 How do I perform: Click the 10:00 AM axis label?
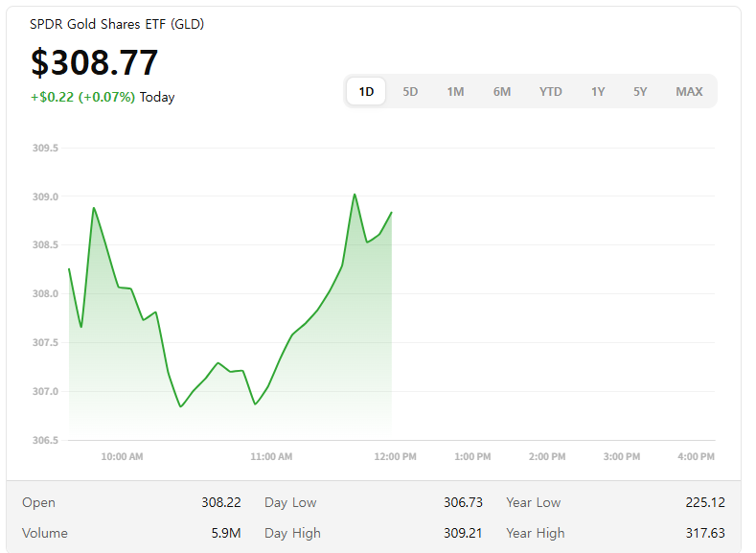coord(122,456)
